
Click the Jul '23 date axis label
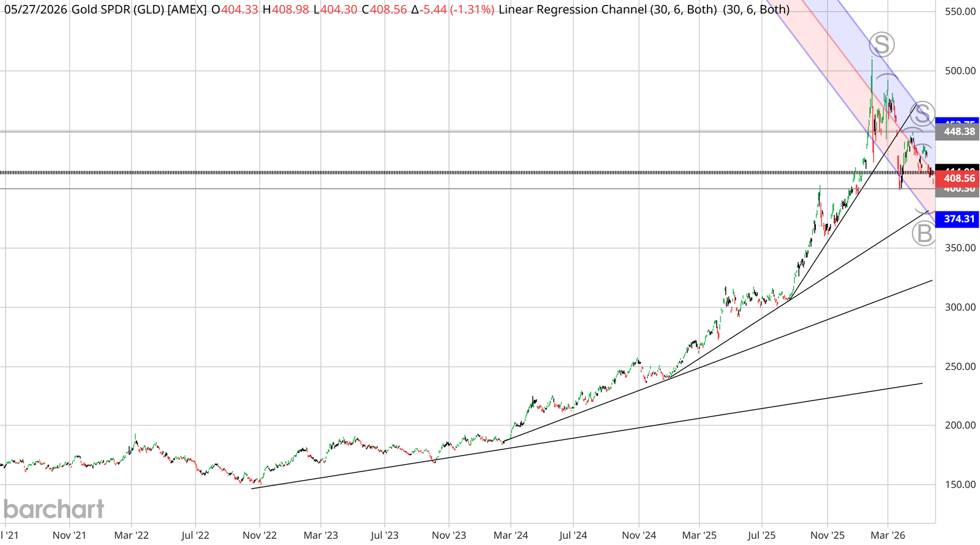385,535
